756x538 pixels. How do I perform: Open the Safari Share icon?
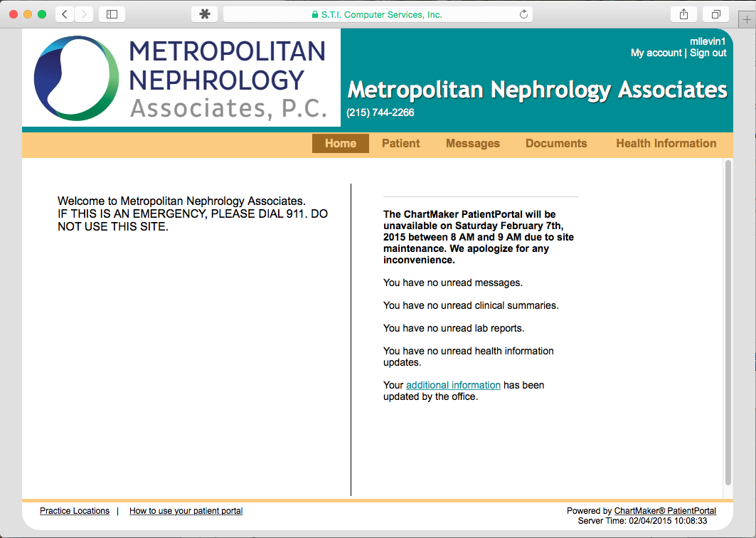click(x=683, y=14)
